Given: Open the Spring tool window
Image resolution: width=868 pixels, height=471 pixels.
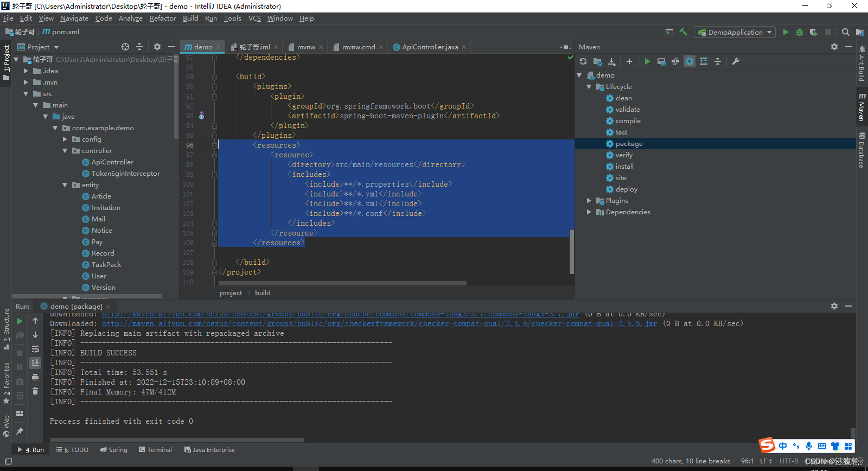Looking at the screenshot, I should (114, 449).
